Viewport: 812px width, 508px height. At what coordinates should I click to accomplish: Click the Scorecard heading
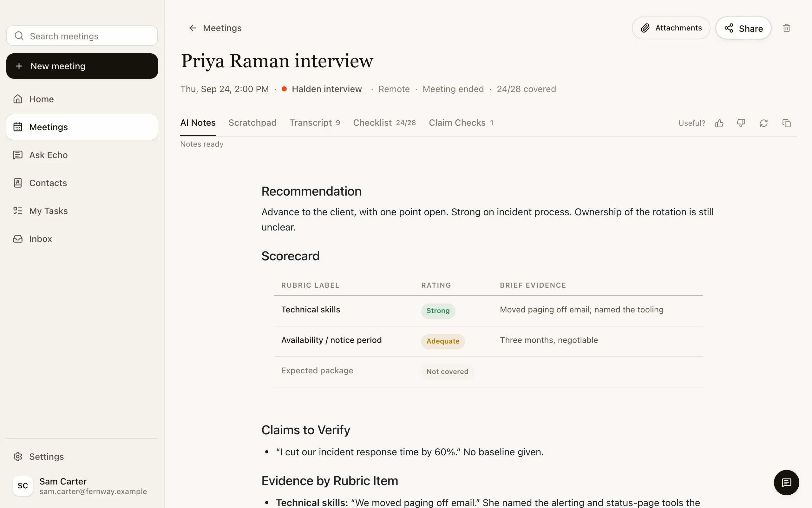pos(290,256)
